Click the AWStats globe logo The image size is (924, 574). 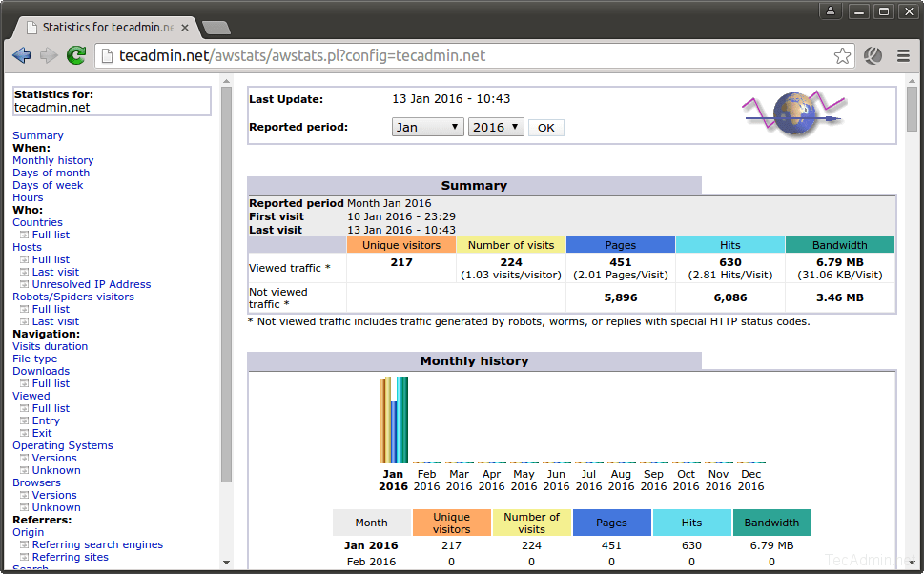(793, 113)
